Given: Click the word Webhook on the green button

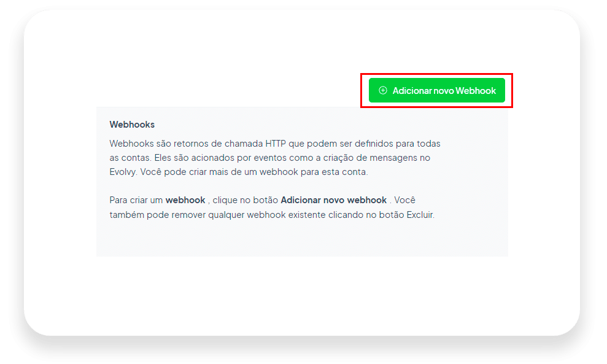Looking at the screenshot, I should click(x=476, y=91).
